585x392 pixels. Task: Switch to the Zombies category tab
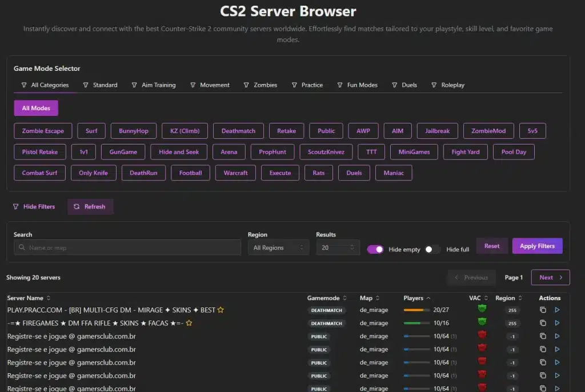[261, 85]
